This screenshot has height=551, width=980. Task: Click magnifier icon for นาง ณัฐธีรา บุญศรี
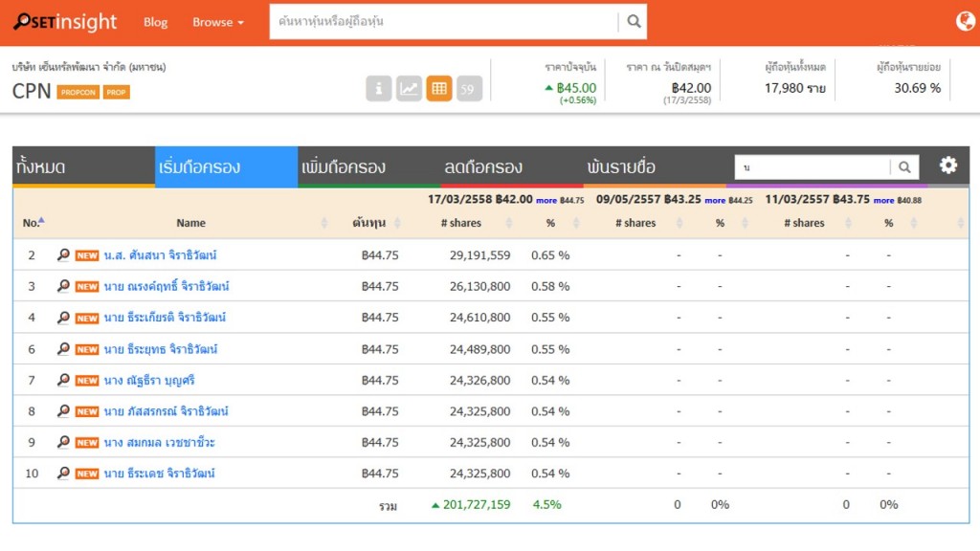click(x=63, y=380)
